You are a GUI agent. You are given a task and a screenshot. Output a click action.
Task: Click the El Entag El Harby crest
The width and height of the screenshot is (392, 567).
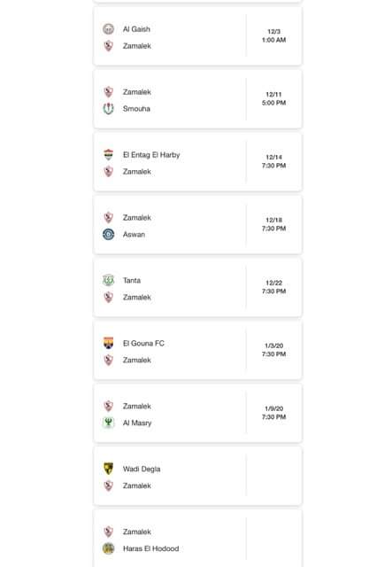click(108, 154)
